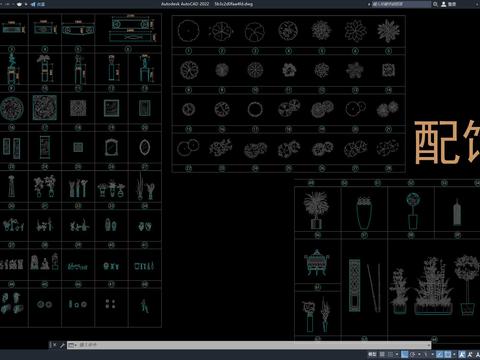Toggle ortho mode (highlighted blue button)
Image resolution: width=480 pixels, height=360 pixels.
[x=405, y=354]
